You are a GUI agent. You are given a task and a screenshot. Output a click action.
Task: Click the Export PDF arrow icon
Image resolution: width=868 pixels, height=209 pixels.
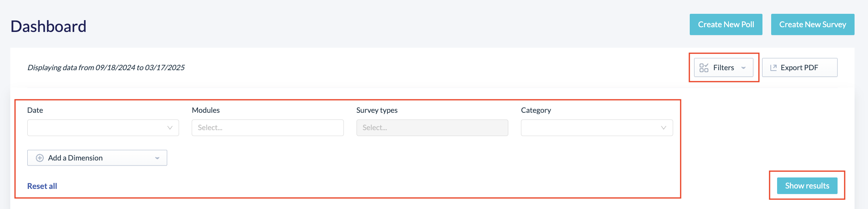pos(774,68)
